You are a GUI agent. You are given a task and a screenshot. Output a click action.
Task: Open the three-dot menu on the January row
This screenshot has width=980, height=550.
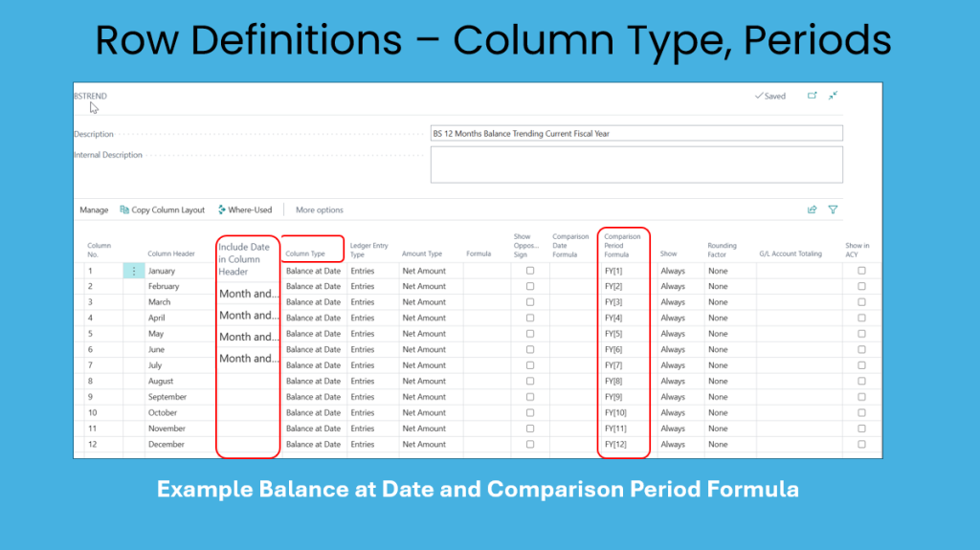(133, 271)
